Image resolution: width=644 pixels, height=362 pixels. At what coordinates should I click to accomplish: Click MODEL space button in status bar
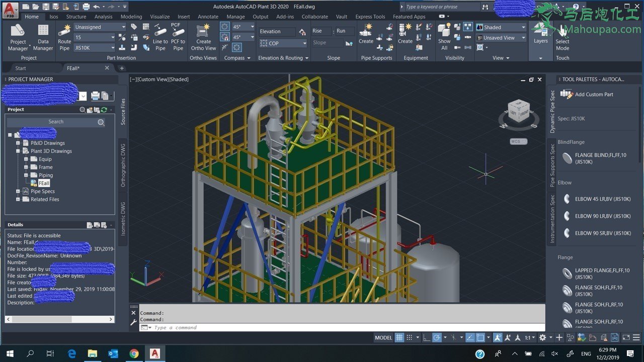click(x=383, y=338)
